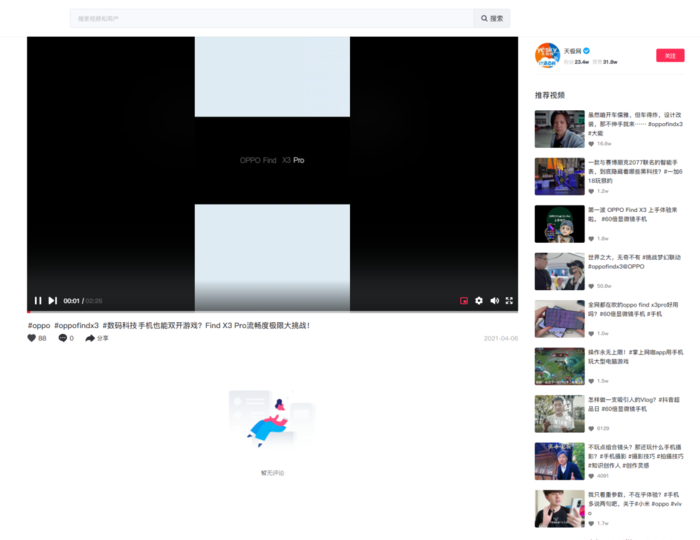
Task: Open comments via speech bubble icon
Action: pos(62,338)
